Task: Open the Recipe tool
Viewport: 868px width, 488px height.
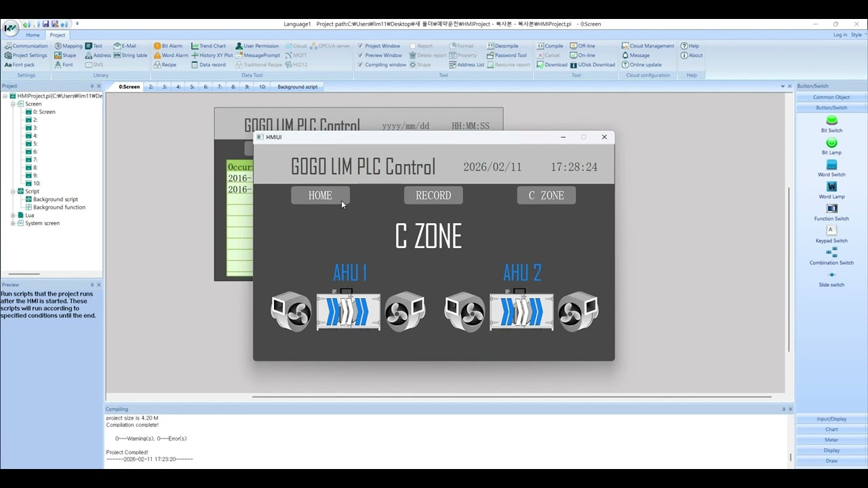Action: [165, 65]
